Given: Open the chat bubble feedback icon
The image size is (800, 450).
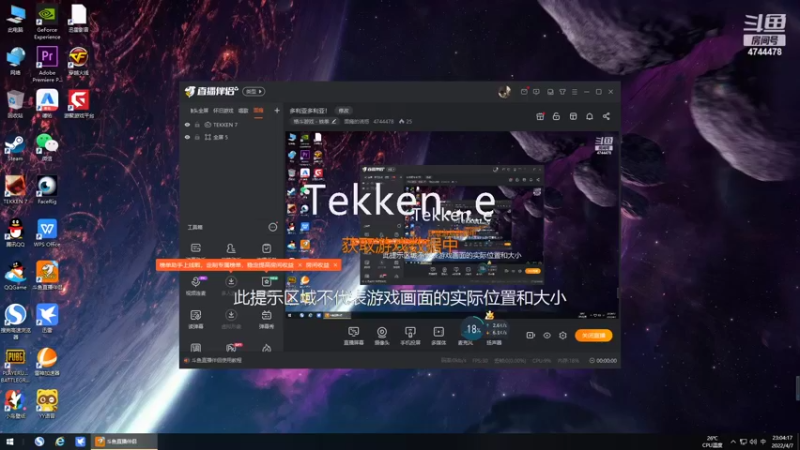Looking at the screenshot, I should pyautogui.click(x=536, y=92).
